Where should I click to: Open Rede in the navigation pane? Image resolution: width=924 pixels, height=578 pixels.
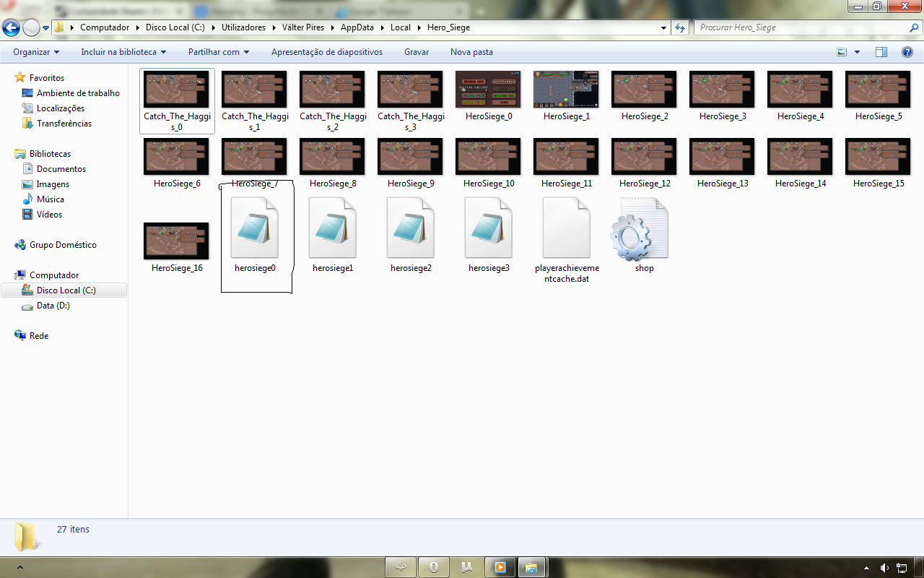[x=39, y=336]
